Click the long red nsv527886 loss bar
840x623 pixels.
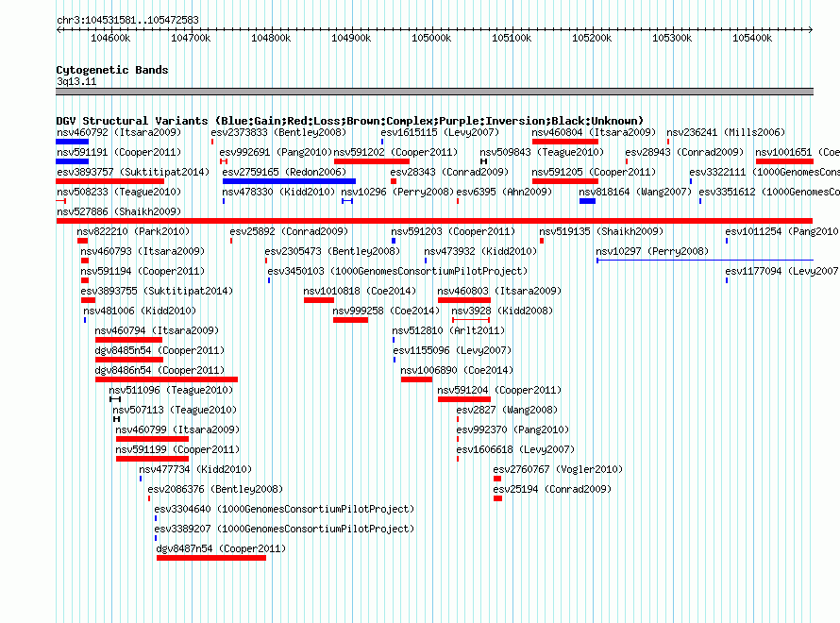(434, 221)
